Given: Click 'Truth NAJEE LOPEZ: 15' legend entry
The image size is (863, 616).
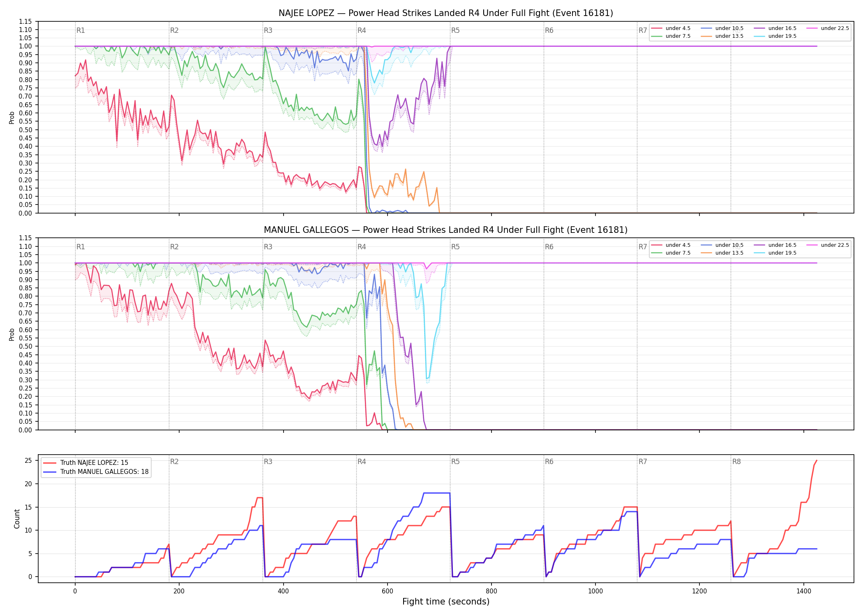Looking at the screenshot, I should [x=85, y=463].
